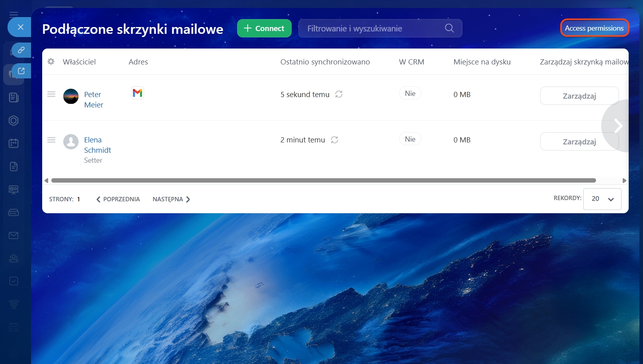Open Peter Meier's profile link
Viewport: 643px width, 364px height.
click(x=94, y=100)
